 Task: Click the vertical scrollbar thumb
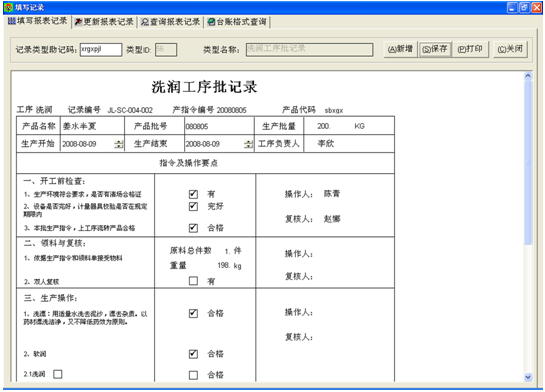pyautogui.click(x=528, y=162)
